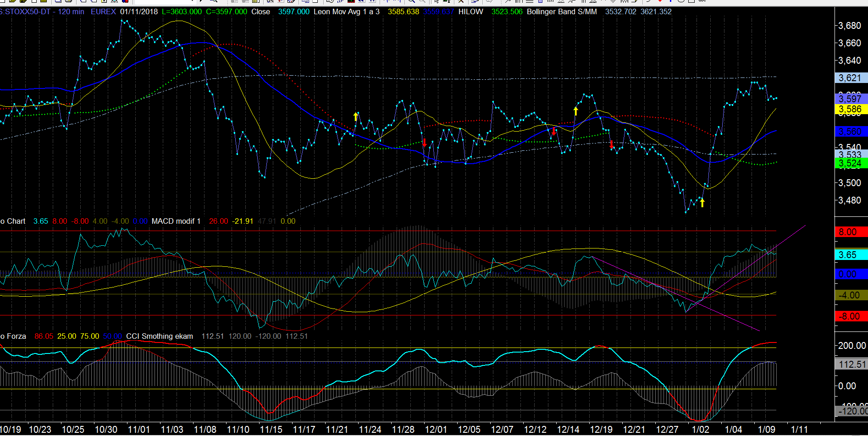Open the Bollinger Band S/MM indicator label
This screenshot has height=436, width=868.
(562, 11)
